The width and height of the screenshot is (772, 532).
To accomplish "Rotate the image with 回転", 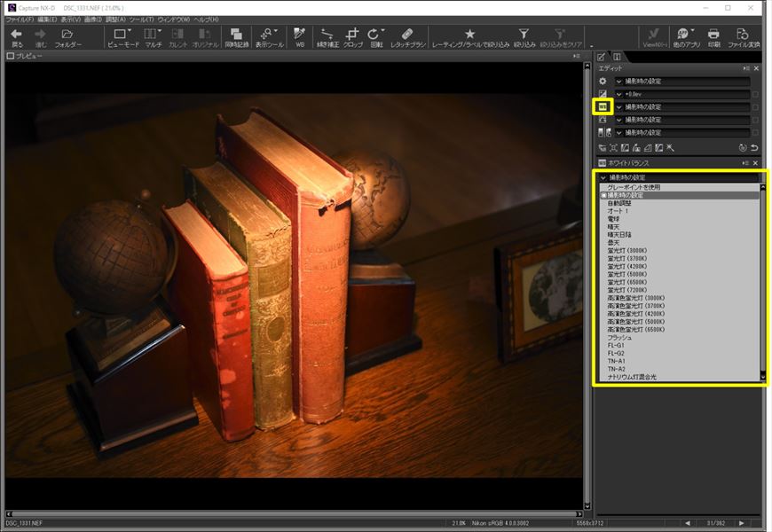I will [x=376, y=37].
